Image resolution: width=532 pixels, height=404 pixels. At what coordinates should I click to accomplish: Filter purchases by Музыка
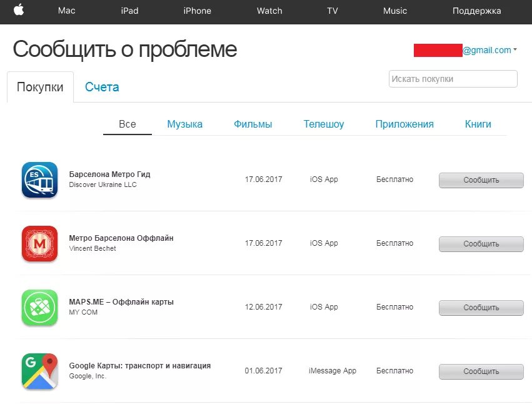click(184, 124)
